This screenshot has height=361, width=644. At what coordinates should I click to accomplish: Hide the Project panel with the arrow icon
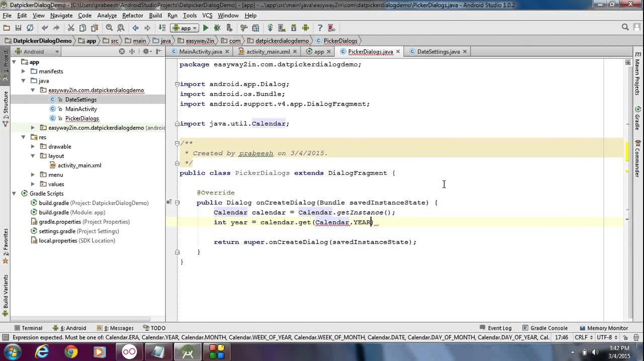(x=158, y=51)
